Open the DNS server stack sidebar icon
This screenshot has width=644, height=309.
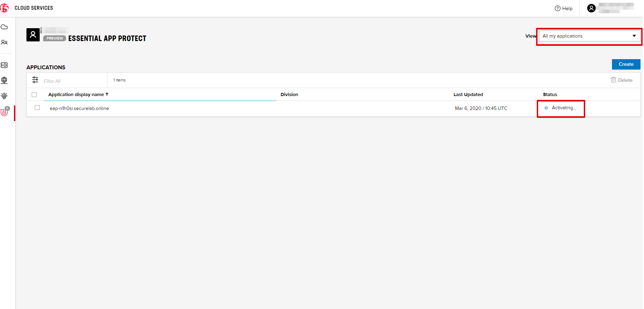click(x=4, y=65)
